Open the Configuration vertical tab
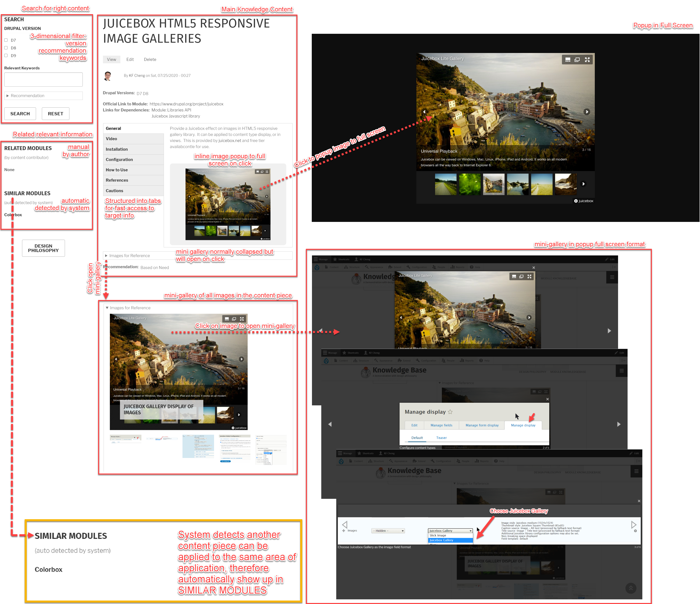700x604 pixels. [x=134, y=160]
